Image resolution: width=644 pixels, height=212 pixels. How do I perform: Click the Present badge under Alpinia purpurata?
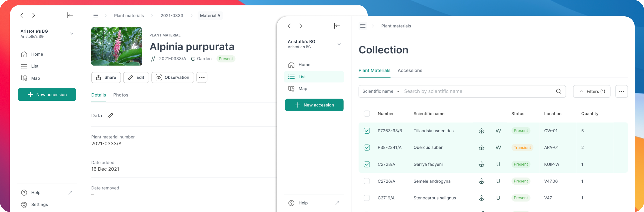pyautogui.click(x=226, y=59)
